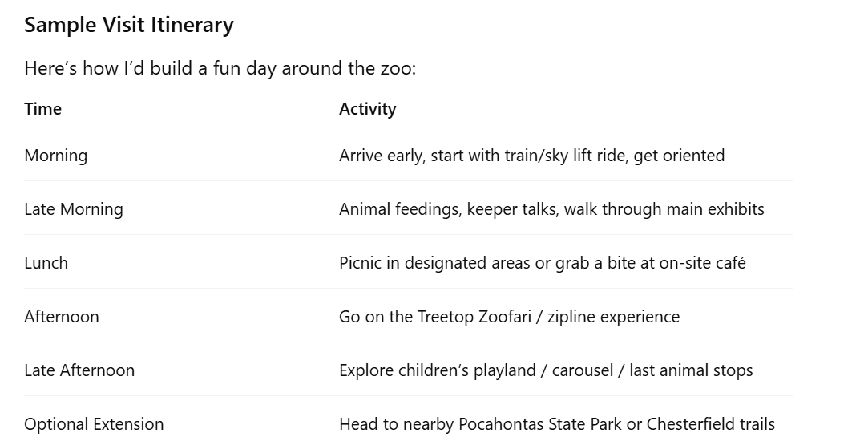Select the Activity column header

click(368, 108)
